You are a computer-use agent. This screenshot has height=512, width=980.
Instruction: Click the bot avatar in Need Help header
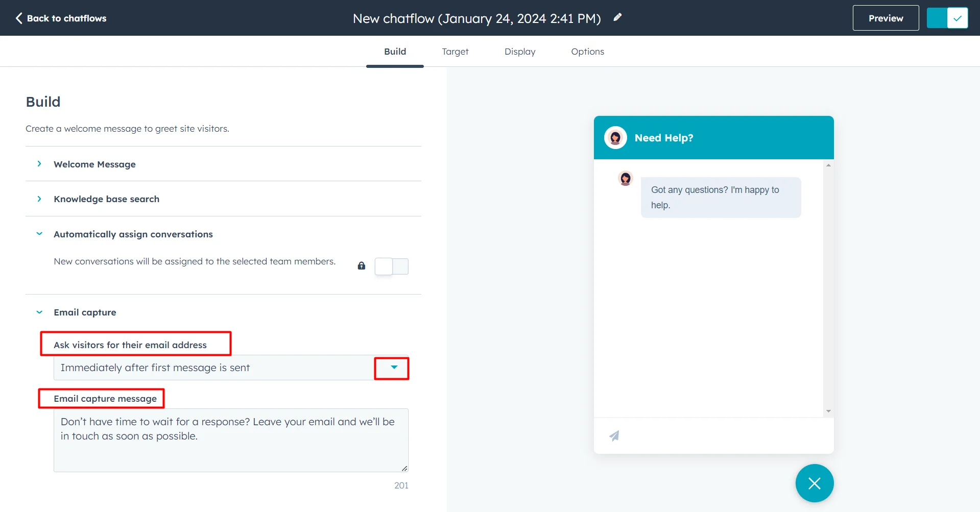(615, 137)
